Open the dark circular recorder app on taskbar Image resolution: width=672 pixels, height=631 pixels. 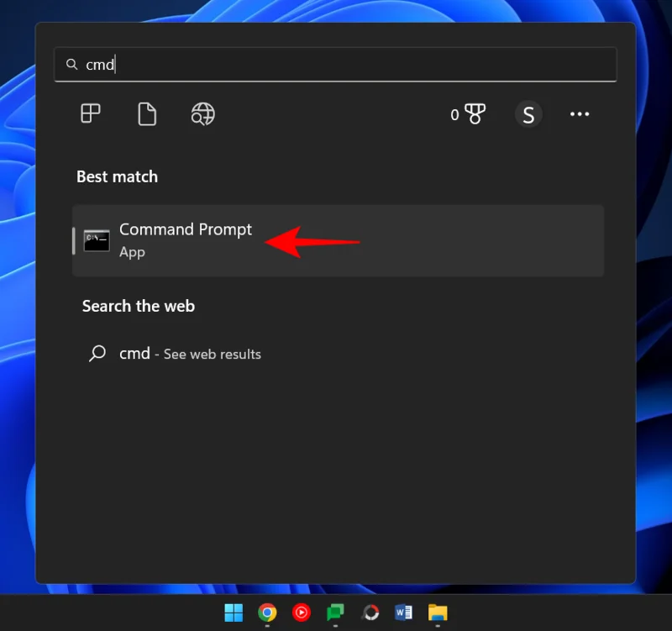[370, 612]
